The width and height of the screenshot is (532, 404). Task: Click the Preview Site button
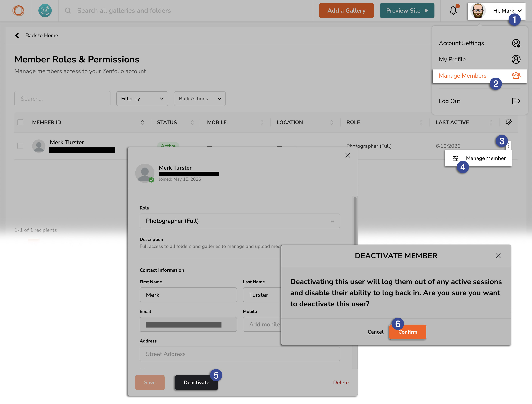click(x=407, y=11)
